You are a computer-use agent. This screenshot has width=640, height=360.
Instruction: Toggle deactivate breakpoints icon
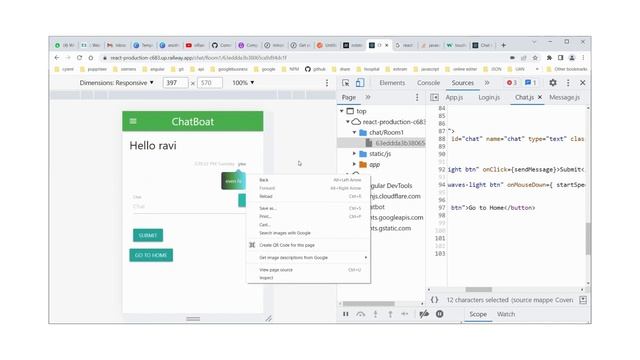[424, 314]
